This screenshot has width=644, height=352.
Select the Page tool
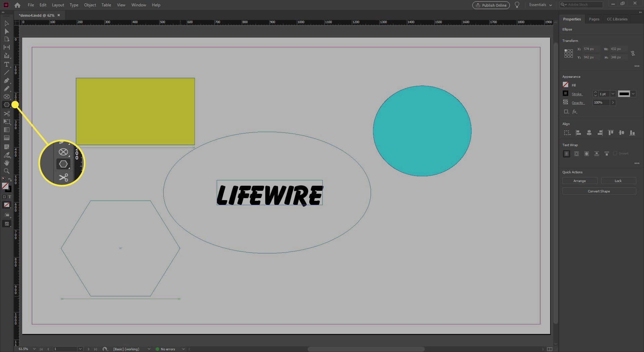pyautogui.click(x=6, y=39)
